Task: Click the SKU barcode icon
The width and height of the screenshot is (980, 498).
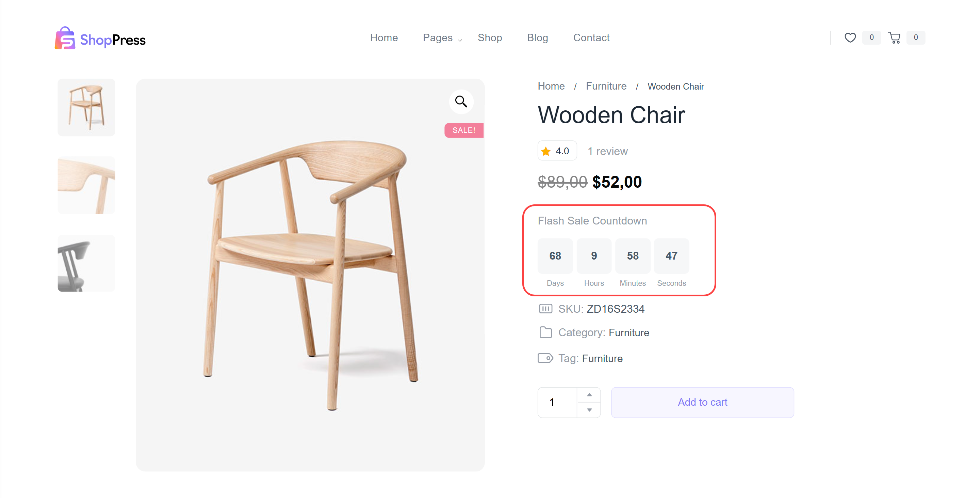Action: (x=545, y=309)
